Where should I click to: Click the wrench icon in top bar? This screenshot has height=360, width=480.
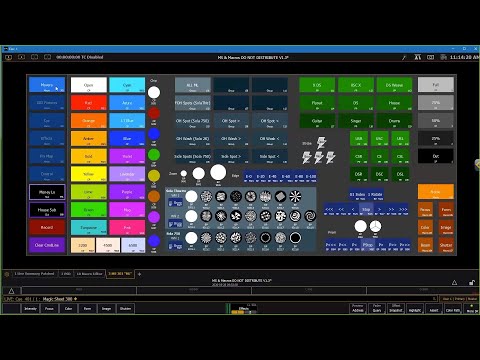[x=404, y=57]
